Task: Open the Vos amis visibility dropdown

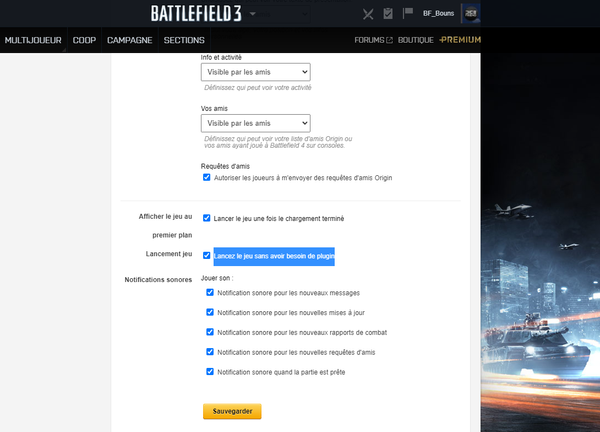Action: [x=256, y=123]
